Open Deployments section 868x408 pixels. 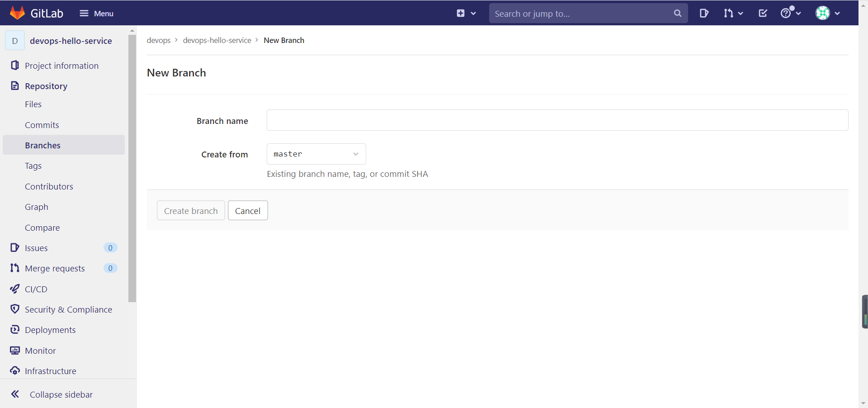click(x=50, y=330)
